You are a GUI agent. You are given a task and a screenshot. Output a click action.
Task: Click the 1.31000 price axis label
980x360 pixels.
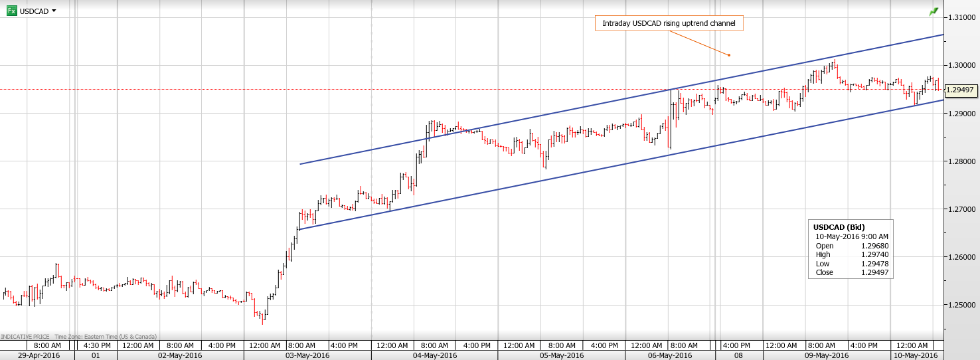click(962, 17)
